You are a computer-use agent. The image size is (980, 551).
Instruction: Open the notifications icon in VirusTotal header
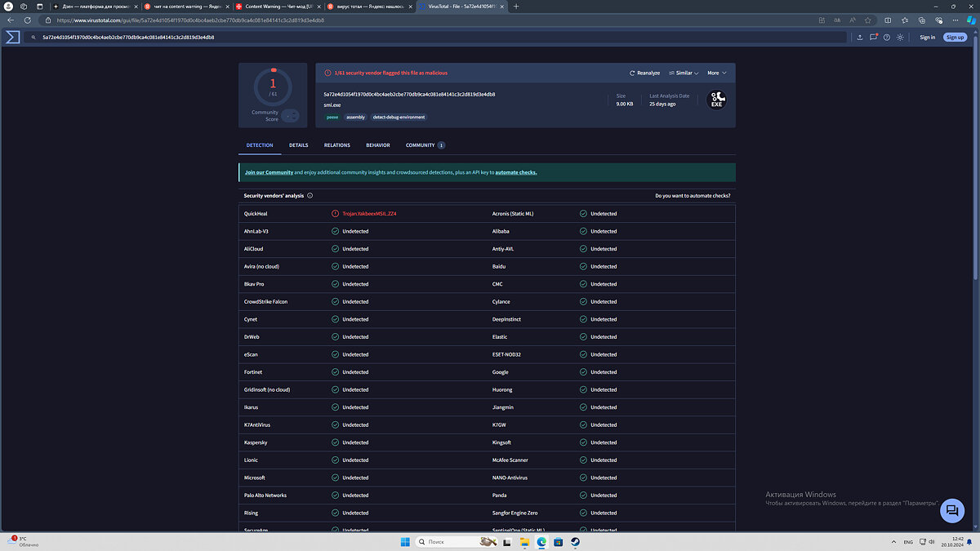(873, 37)
